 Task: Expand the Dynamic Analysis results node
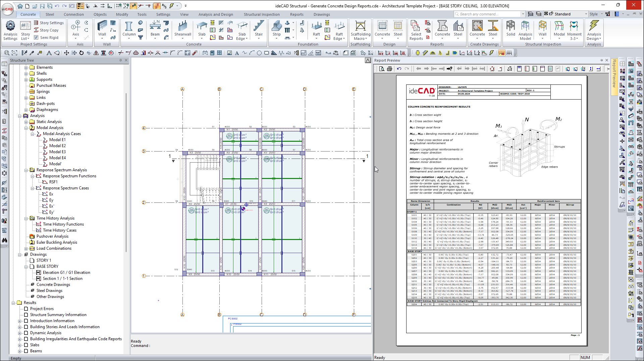click(x=20, y=333)
